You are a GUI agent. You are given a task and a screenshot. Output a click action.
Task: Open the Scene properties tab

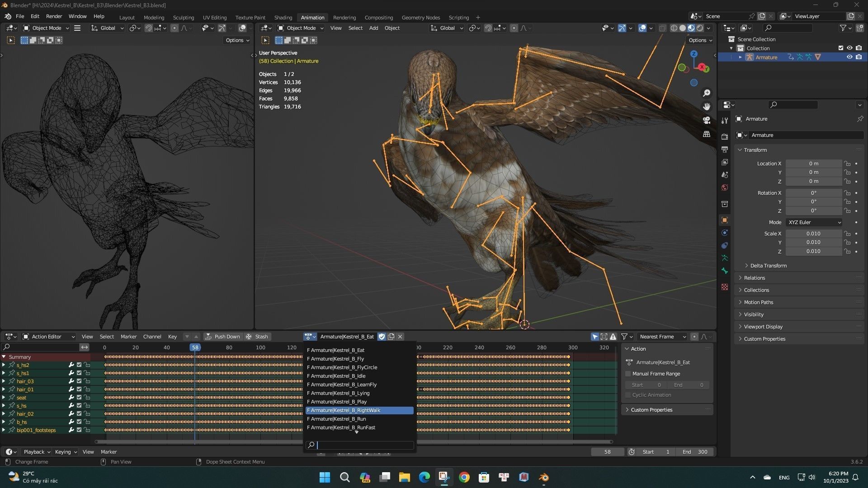(x=725, y=175)
